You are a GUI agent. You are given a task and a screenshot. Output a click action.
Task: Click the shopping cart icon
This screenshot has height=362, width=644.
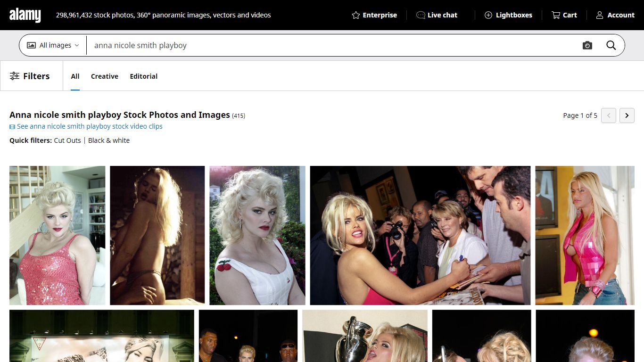tap(556, 15)
